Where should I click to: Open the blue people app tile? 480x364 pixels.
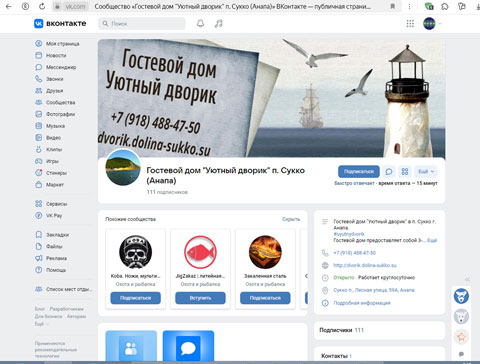131,347
